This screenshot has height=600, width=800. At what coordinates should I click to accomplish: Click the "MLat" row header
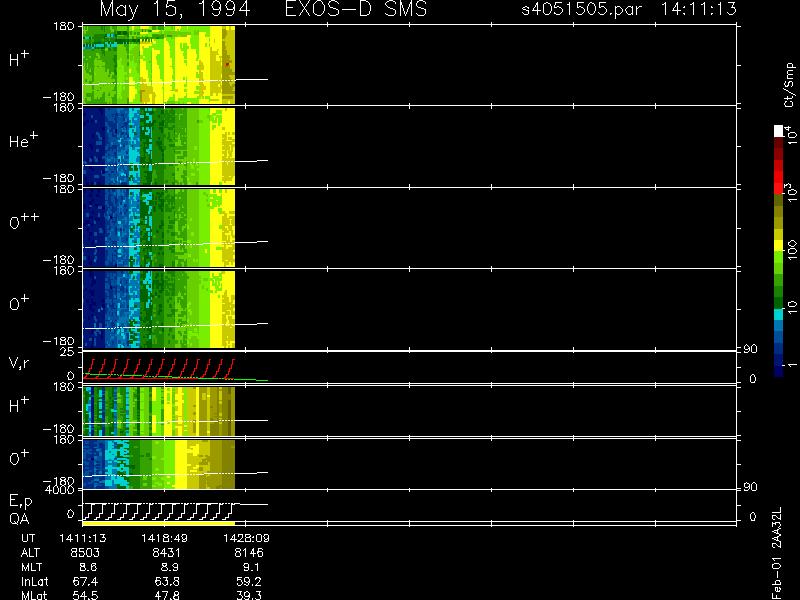point(34,595)
